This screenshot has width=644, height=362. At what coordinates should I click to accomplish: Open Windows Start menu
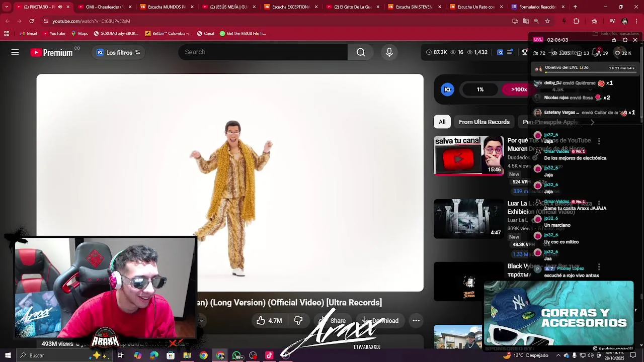tap(8, 355)
